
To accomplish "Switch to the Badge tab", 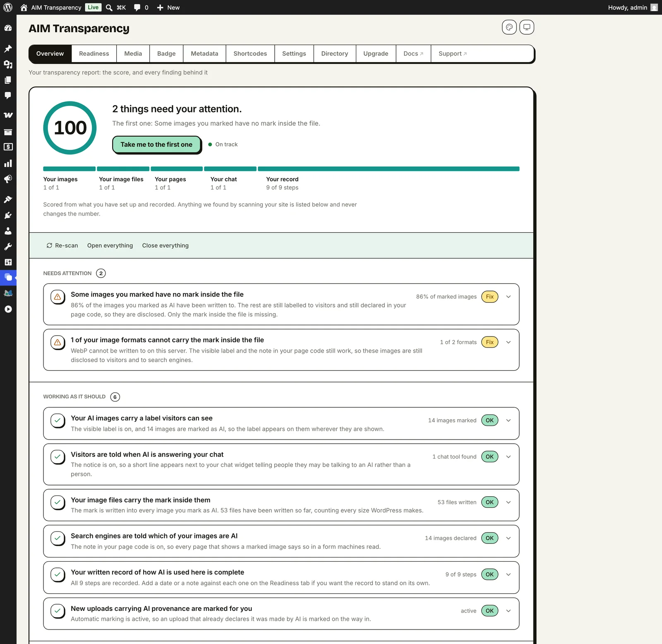I will pos(166,54).
